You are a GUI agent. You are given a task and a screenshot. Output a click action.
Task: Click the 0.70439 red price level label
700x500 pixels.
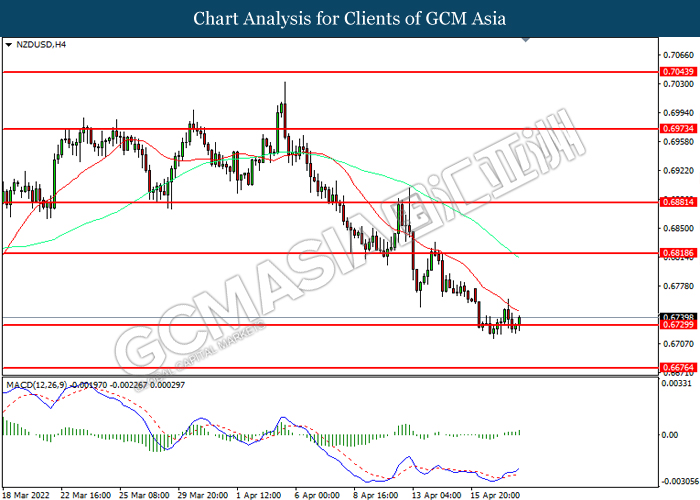[x=678, y=72]
